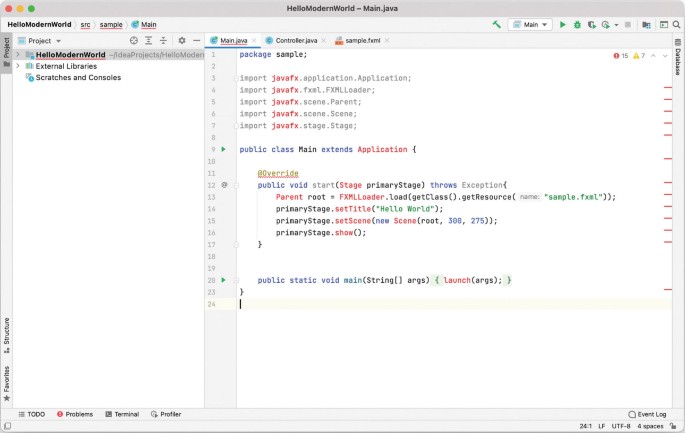Expand all nodes in the Project panel
The height and width of the screenshot is (433, 685).
point(149,41)
